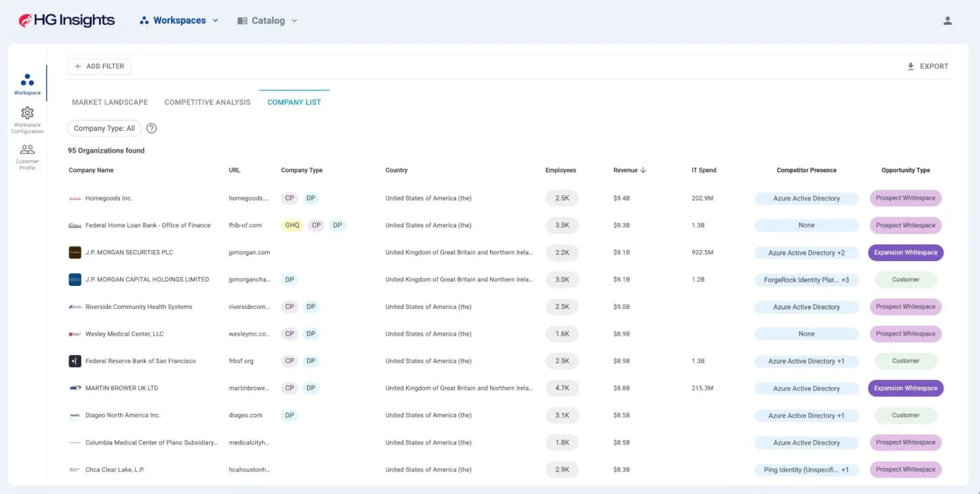Click the Revenue sort arrow icon
This screenshot has width=980, height=494.
pos(643,170)
